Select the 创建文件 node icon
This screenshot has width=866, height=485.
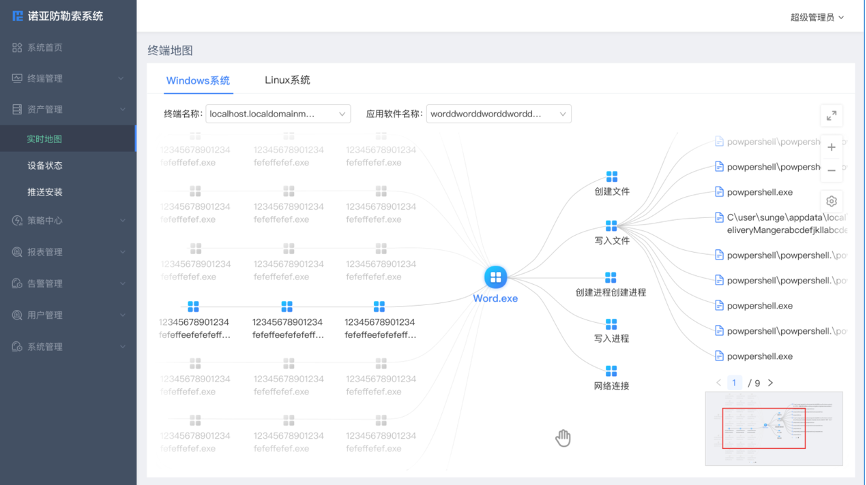(x=611, y=177)
